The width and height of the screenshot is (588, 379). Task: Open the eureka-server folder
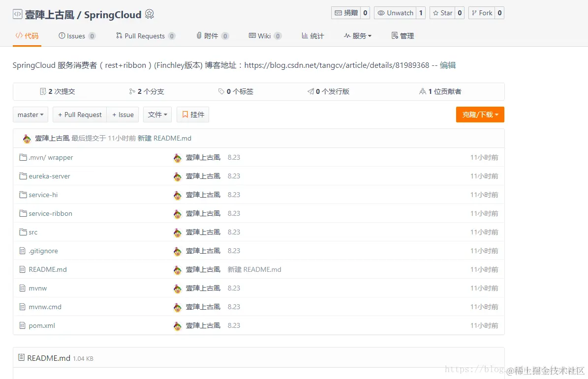click(50, 176)
